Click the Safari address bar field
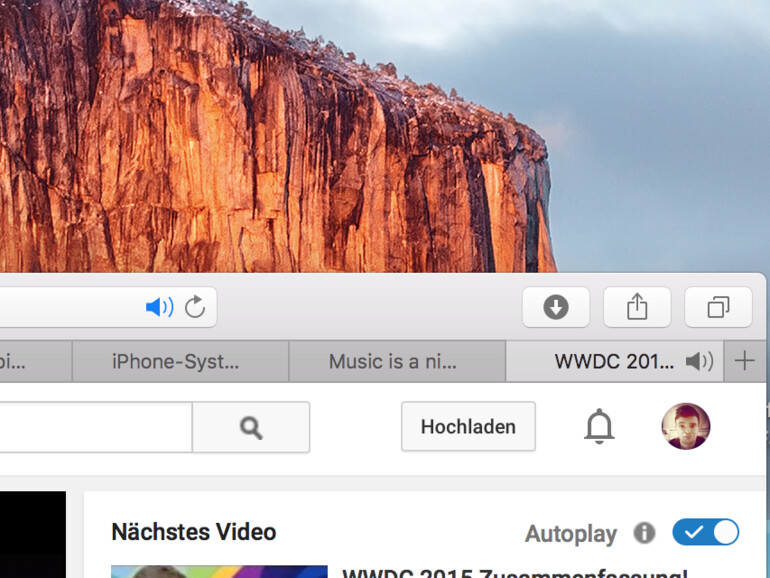Viewport: 770px width, 578px height. 108,307
